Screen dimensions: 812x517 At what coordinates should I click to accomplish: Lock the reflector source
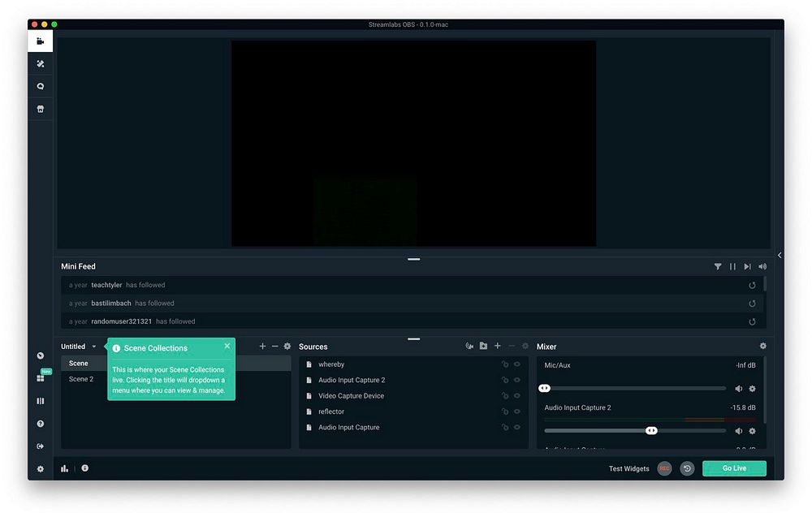pyautogui.click(x=505, y=411)
